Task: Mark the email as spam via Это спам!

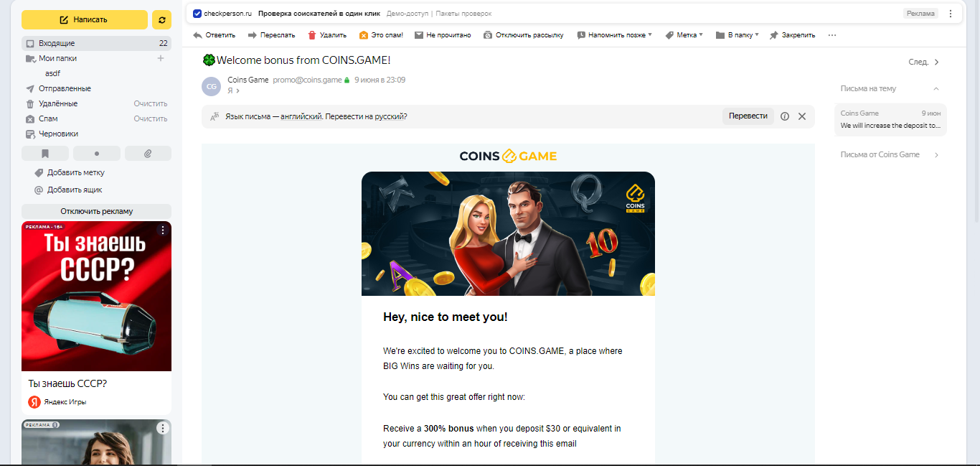Action: [x=381, y=34]
